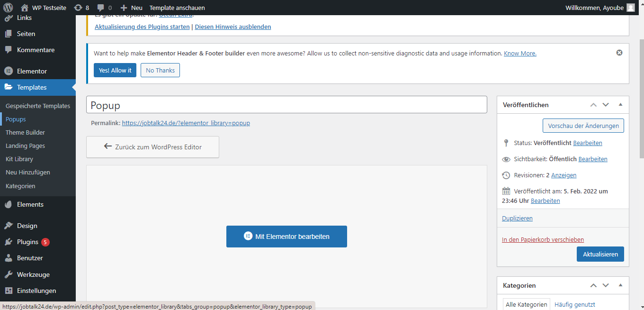The height and width of the screenshot is (310, 644).
Task: Open the updates icon showing 8
Action: [x=78, y=8]
